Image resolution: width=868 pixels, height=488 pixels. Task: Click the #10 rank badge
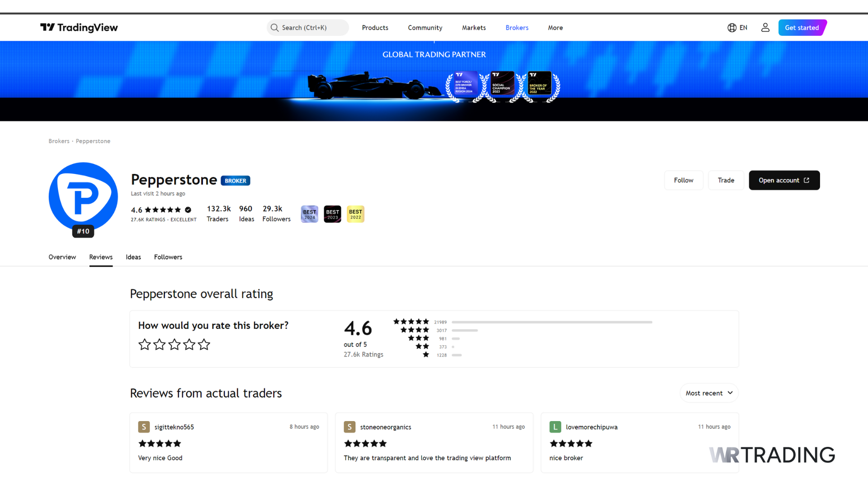point(83,231)
